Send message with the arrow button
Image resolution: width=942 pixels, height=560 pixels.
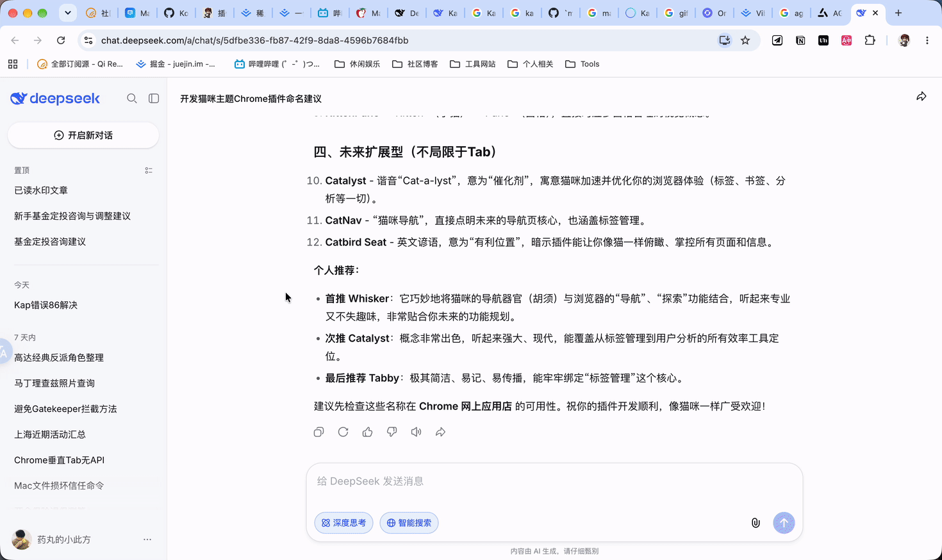coord(784,523)
